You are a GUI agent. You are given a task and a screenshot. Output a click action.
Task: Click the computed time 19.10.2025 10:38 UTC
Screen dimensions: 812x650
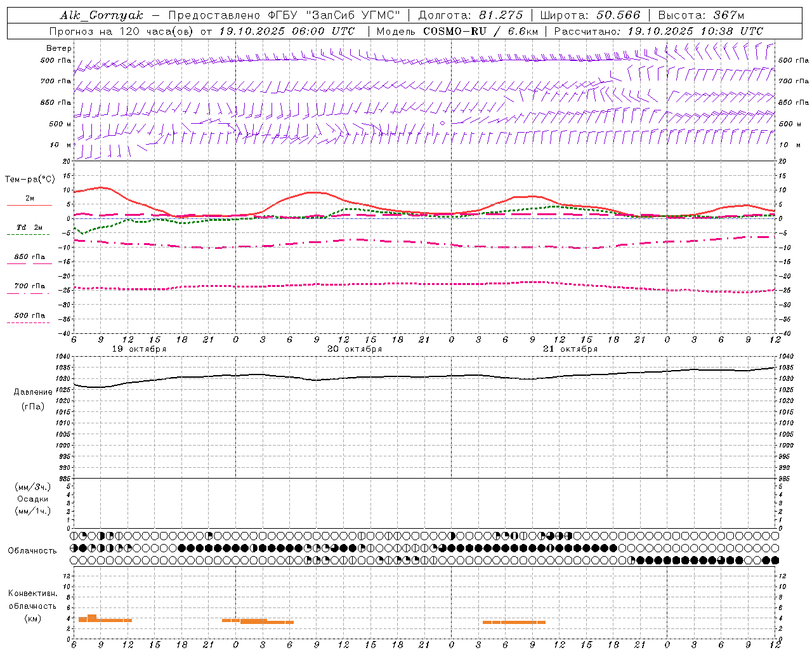coord(695,31)
